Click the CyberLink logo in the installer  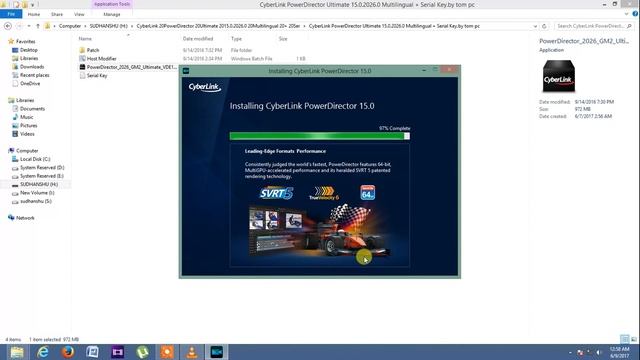204,87
